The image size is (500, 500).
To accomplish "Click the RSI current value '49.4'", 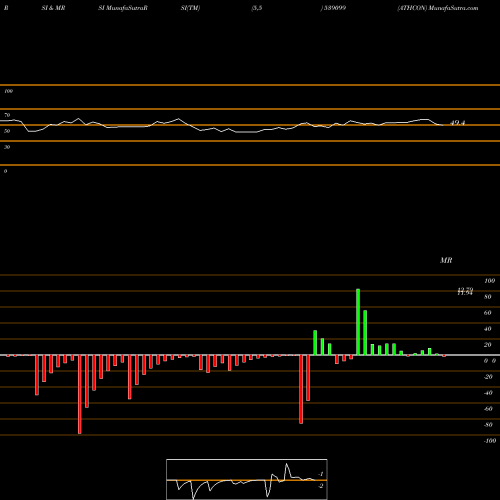I will tap(457, 123).
